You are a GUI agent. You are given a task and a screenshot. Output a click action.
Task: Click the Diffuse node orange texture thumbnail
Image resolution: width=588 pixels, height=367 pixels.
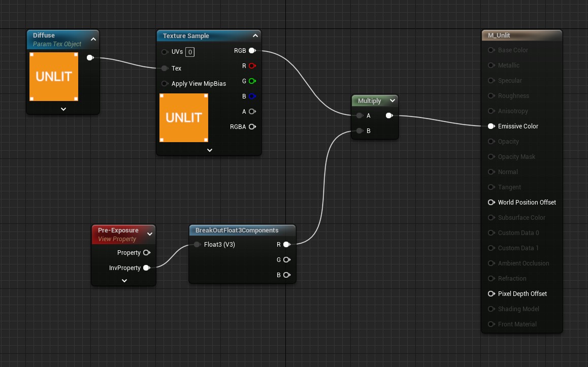point(54,77)
